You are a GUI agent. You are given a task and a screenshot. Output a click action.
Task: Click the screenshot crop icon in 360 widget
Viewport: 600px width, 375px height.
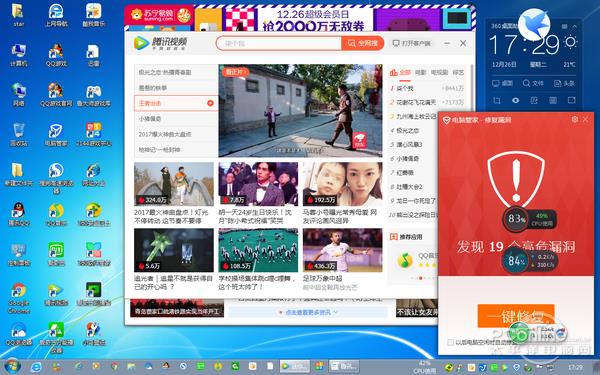497,100
